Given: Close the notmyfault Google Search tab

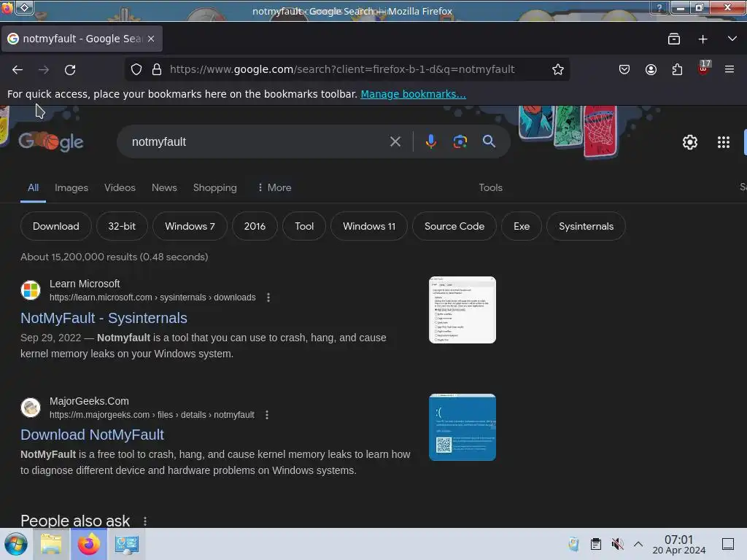Looking at the screenshot, I should click(x=151, y=39).
